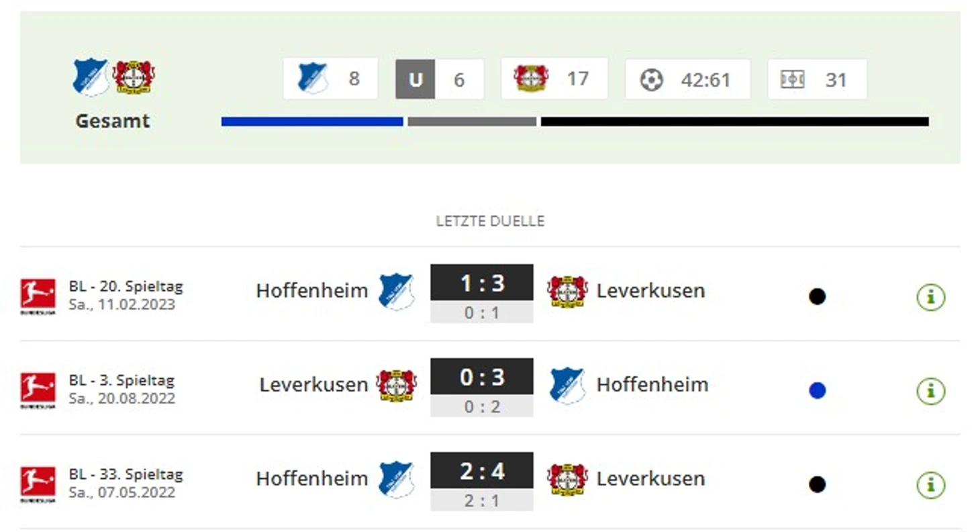Click Leverkusen name in 33. Spieltag row
This screenshot has width=980, height=532.
click(650, 478)
